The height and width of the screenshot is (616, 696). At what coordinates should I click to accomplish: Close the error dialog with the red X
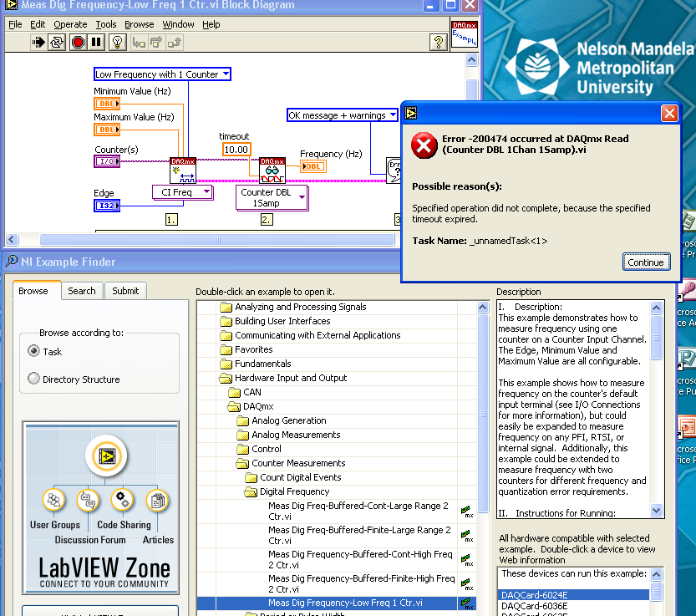[x=669, y=113]
